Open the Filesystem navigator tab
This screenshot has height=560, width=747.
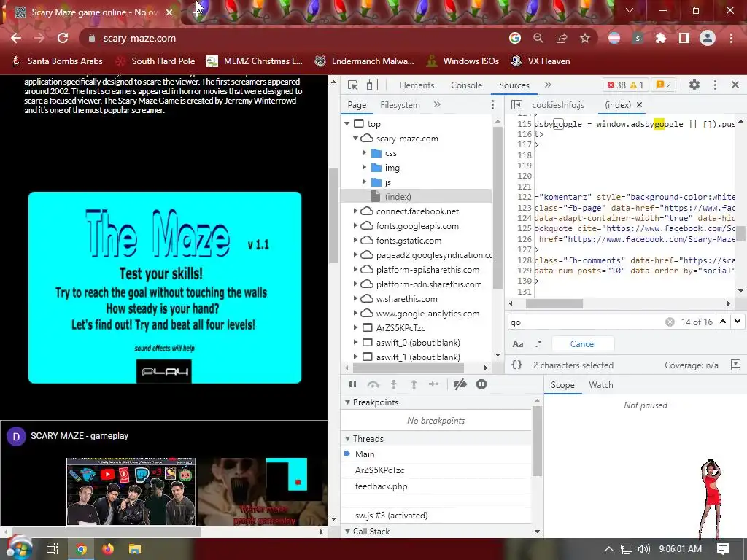(x=400, y=105)
